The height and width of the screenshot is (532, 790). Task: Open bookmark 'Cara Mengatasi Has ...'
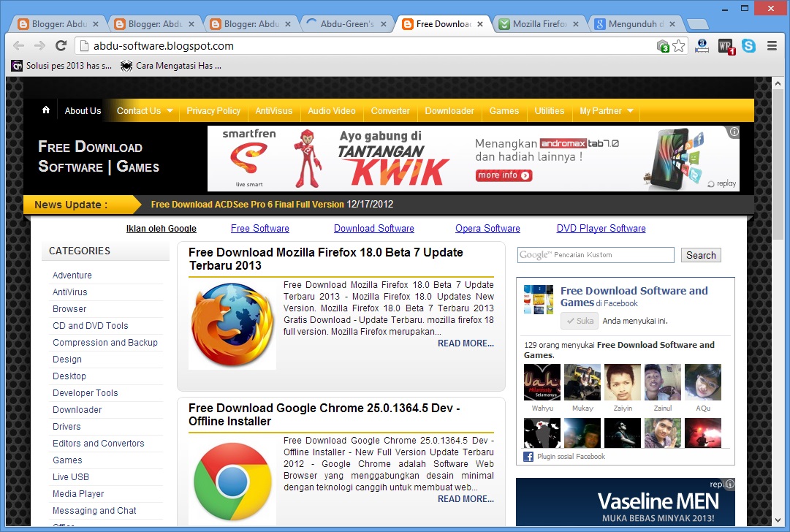171,66
